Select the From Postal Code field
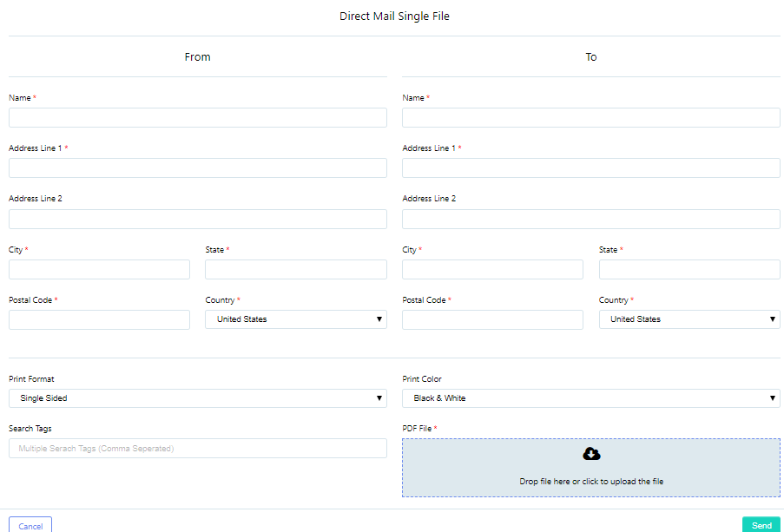This screenshot has height=532, width=784. (x=99, y=319)
